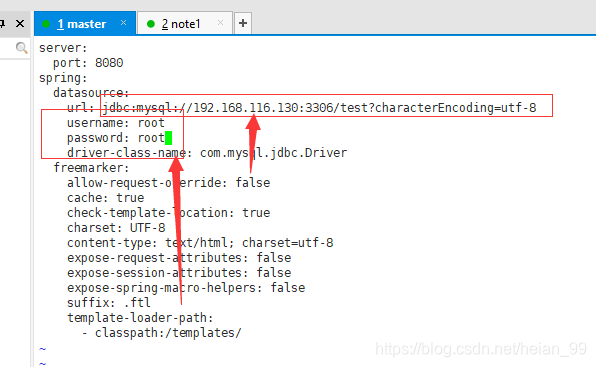Click the 'content-type: text/html' line
596x367 pixels.
[200, 243]
